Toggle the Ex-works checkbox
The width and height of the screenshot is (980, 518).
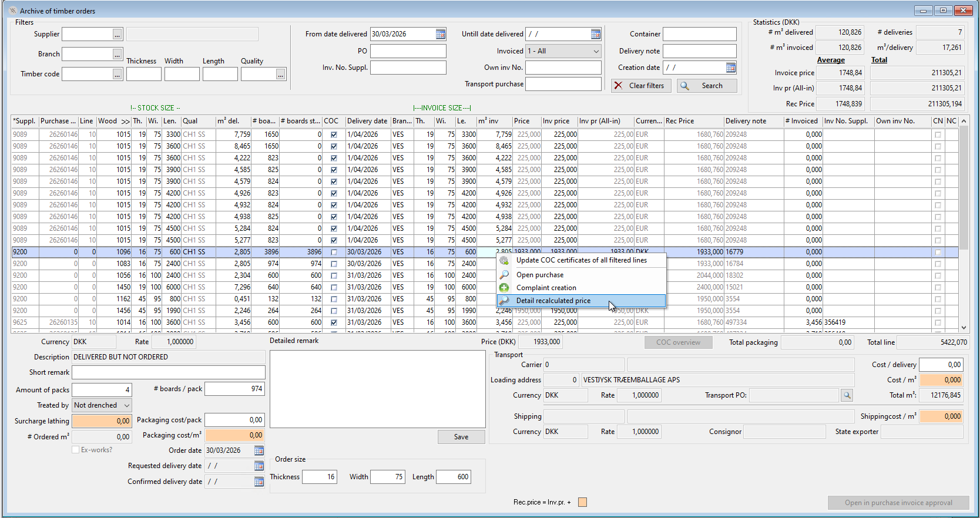click(76, 450)
